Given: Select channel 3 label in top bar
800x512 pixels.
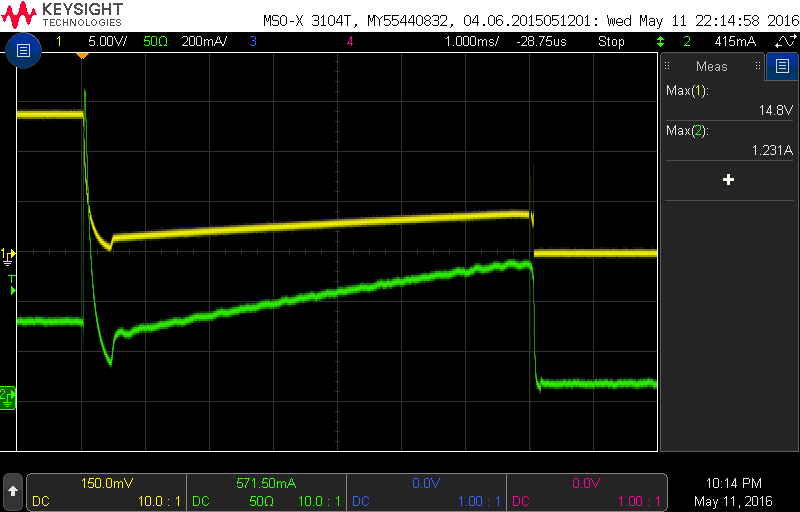Looking at the screenshot, I should [x=253, y=41].
